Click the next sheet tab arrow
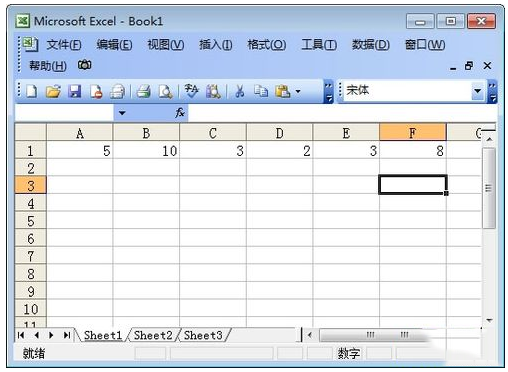Viewport: 508px width, 372px height. pos(51,335)
